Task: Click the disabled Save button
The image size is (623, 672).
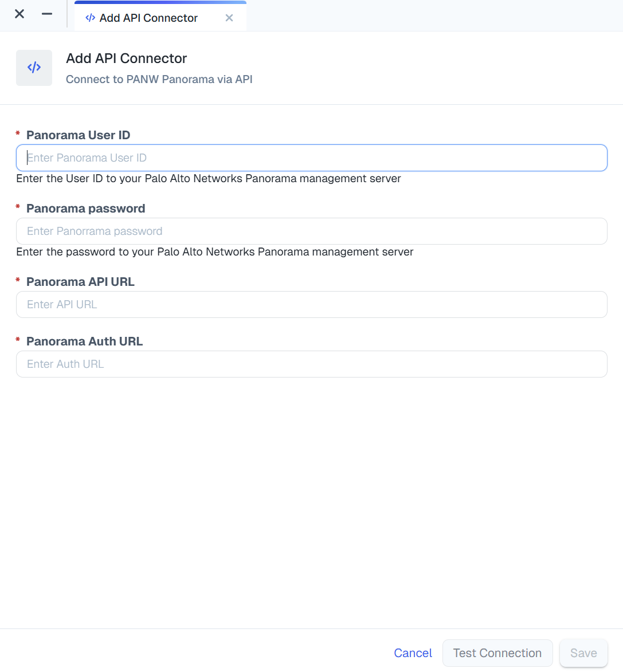Action: [583, 653]
